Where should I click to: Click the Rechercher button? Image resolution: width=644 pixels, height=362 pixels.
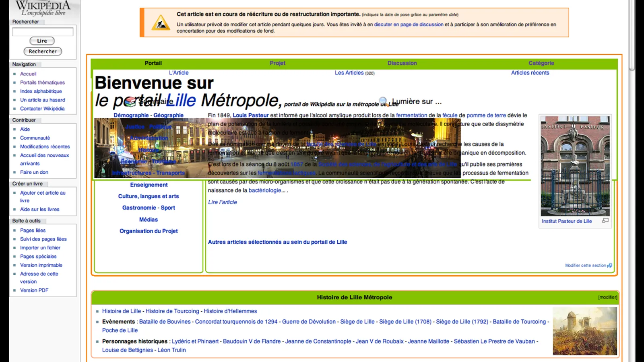click(43, 51)
